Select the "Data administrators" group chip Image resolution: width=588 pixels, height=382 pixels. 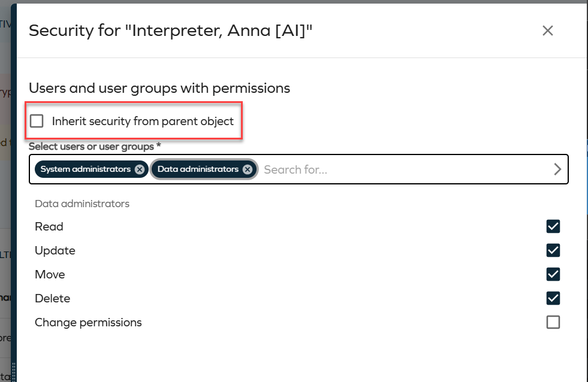[198, 169]
